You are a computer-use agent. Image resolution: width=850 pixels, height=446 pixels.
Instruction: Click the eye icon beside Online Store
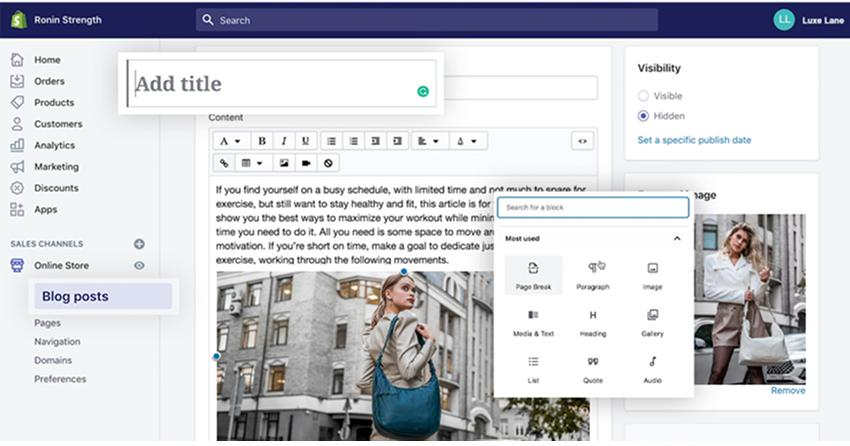pos(139,266)
